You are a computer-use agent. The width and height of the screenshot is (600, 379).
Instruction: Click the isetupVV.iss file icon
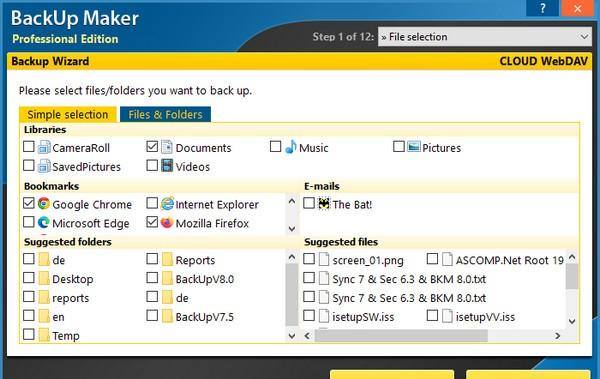tap(447, 316)
